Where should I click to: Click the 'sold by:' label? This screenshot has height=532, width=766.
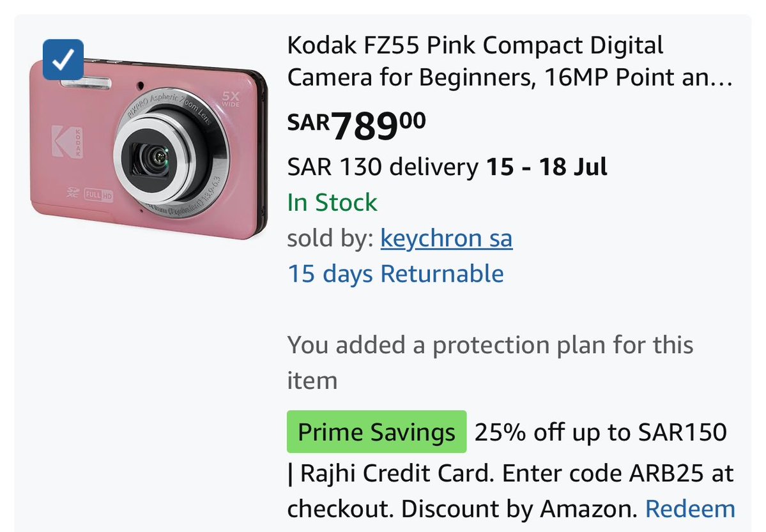pyautogui.click(x=331, y=238)
